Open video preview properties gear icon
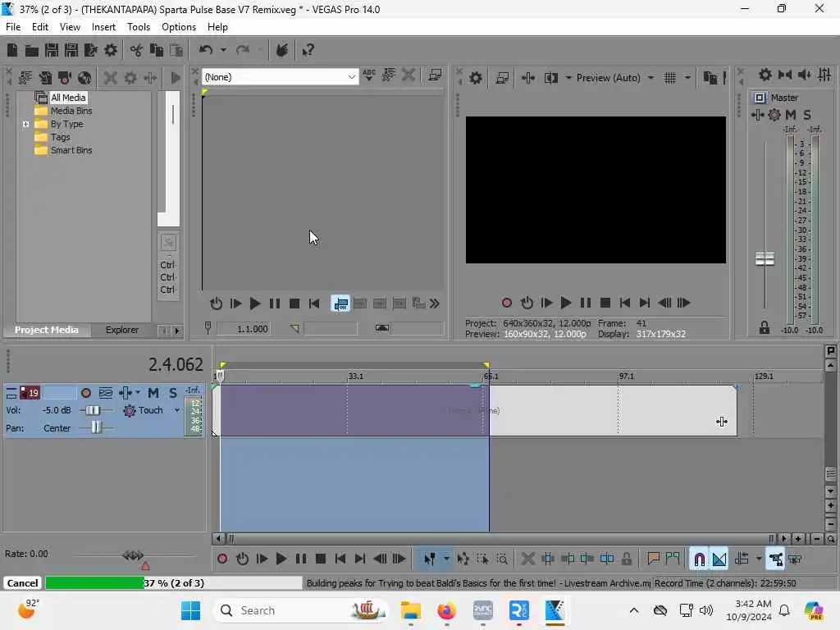The height and width of the screenshot is (630, 840). point(475,78)
